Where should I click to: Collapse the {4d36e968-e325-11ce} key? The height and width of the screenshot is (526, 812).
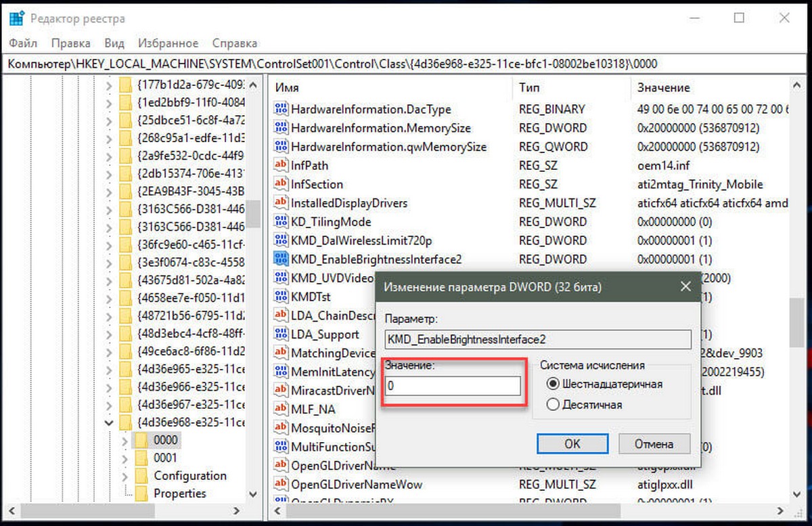pos(108,422)
